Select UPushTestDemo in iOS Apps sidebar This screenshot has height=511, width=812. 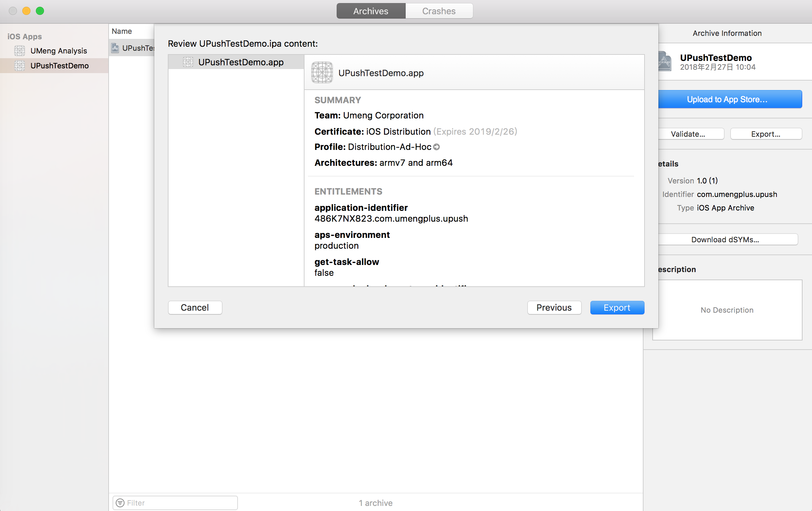(54, 66)
